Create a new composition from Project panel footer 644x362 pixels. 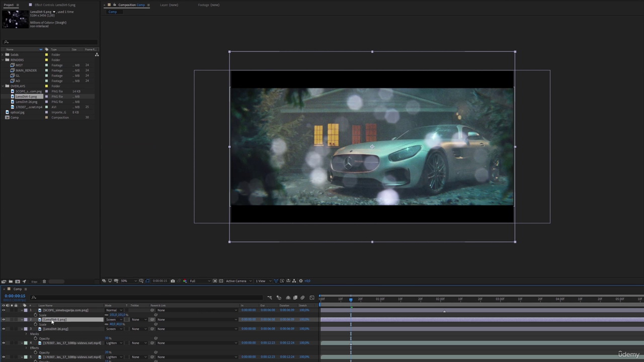point(17,282)
